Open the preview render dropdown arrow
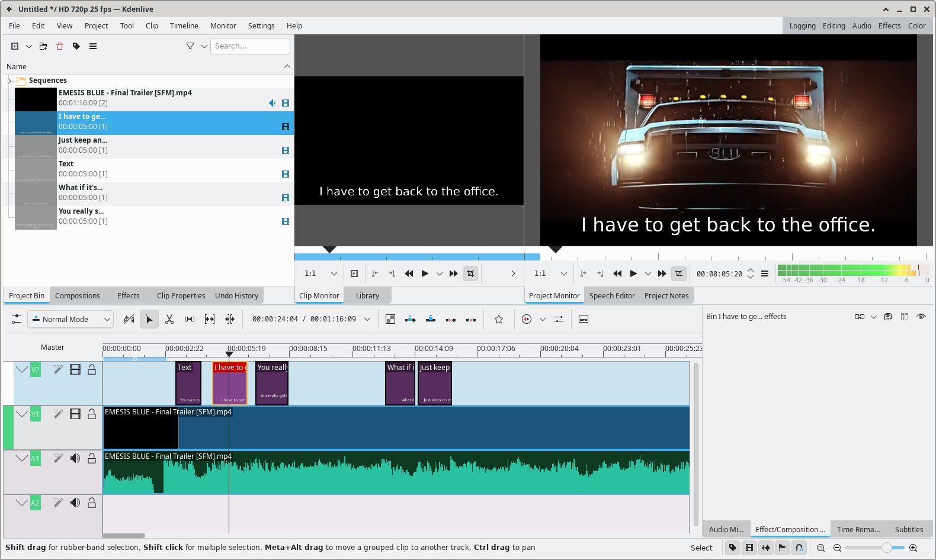 [x=542, y=319]
